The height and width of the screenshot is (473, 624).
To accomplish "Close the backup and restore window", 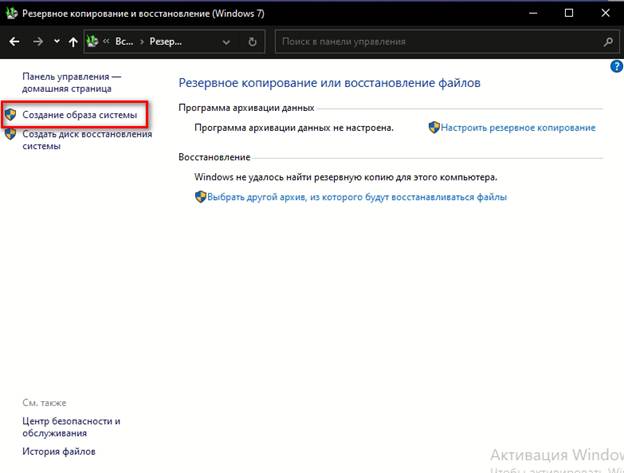I will pyautogui.click(x=605, y=13).
